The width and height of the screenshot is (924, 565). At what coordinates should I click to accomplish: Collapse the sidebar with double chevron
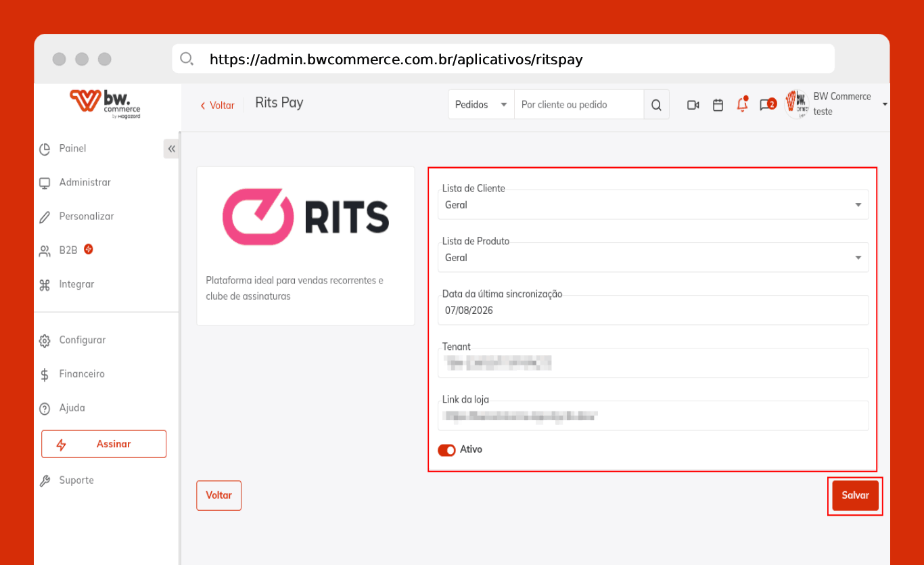click(x=171, y=149)
